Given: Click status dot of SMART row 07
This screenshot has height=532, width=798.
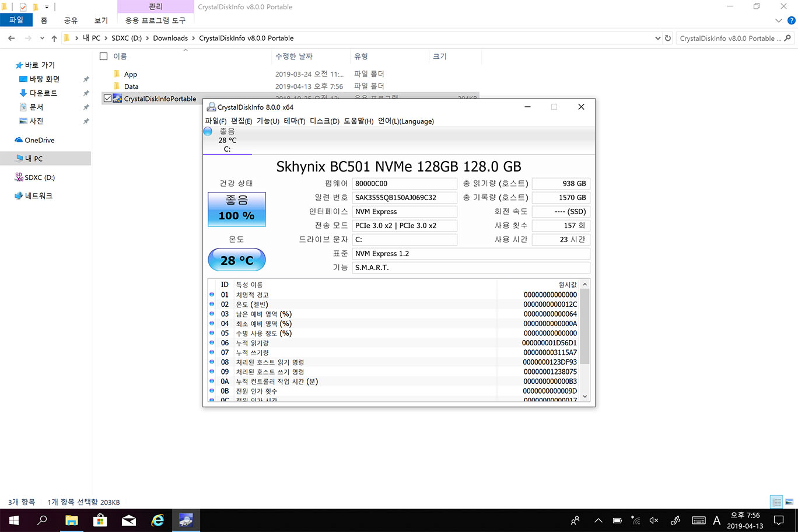Looking at the screenshot, I should (212, 352).
